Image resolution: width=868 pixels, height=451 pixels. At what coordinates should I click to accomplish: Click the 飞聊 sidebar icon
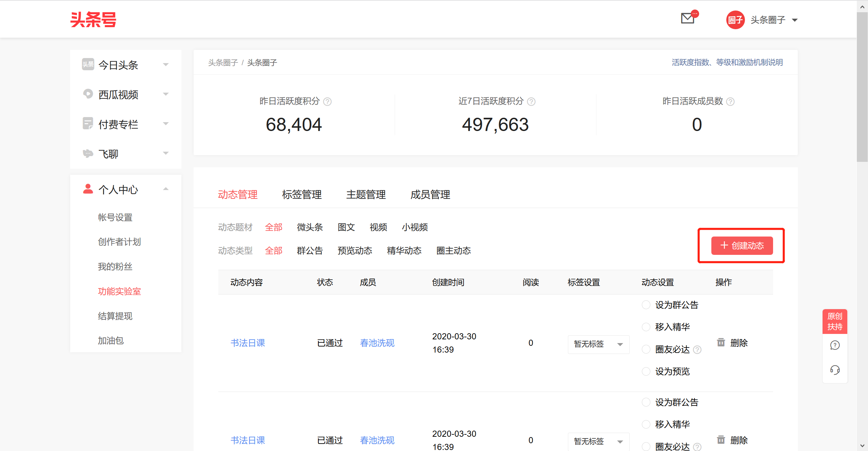(88, 153)
